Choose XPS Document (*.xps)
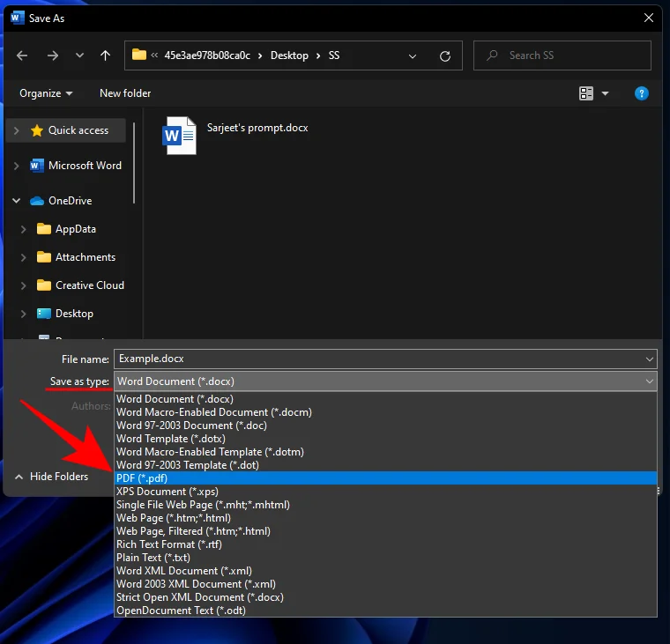 [385, 492]
